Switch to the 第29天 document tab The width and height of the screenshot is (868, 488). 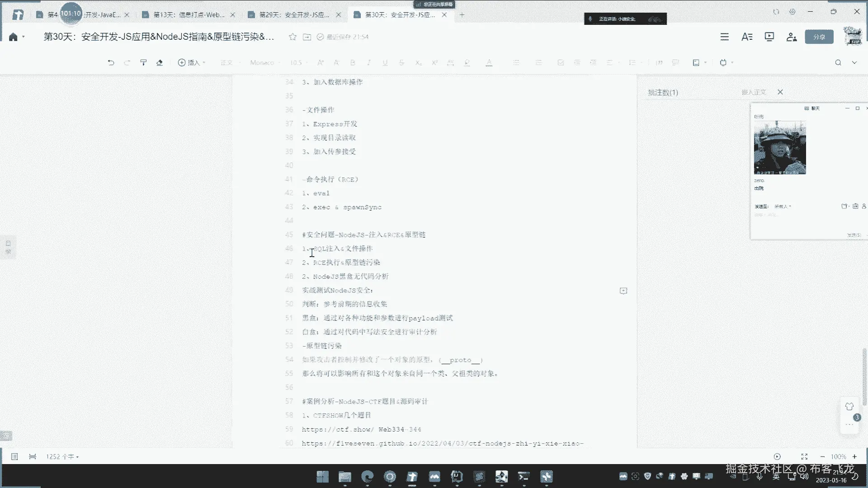[x=294, y=15]
